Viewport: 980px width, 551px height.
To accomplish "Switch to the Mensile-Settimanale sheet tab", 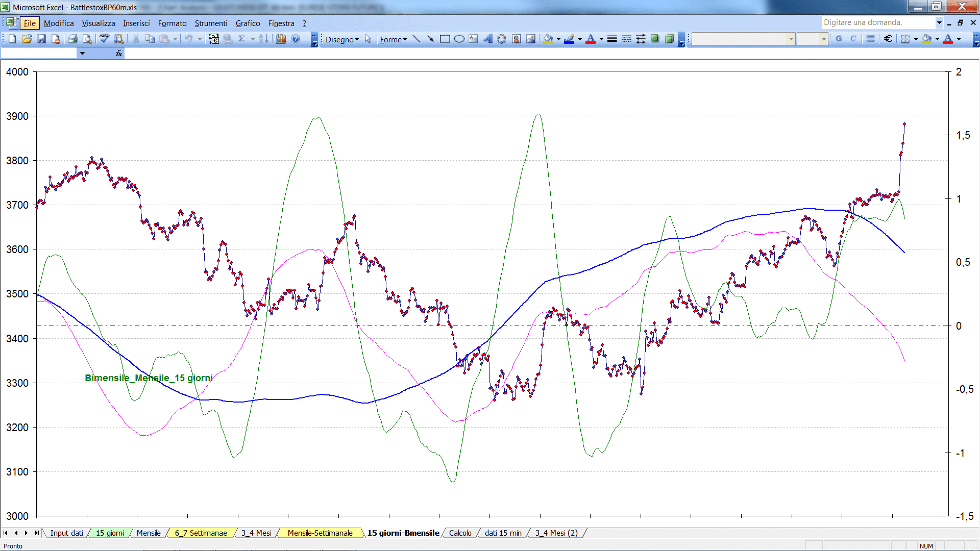I will pos(320,533).
